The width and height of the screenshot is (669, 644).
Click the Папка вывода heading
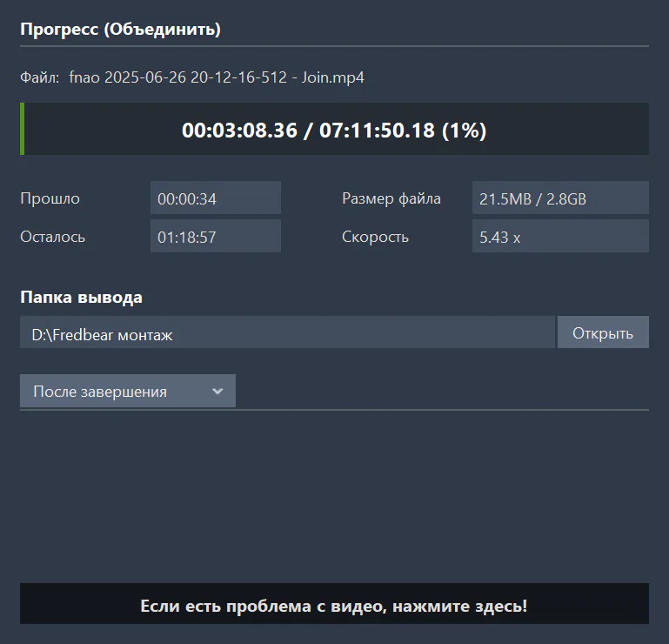(81, 298)
